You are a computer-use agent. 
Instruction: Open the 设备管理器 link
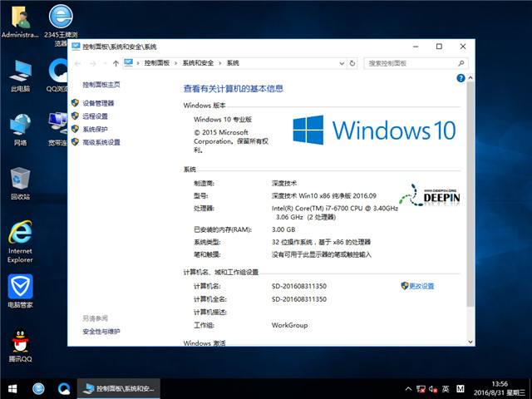(x=98, y=103)
